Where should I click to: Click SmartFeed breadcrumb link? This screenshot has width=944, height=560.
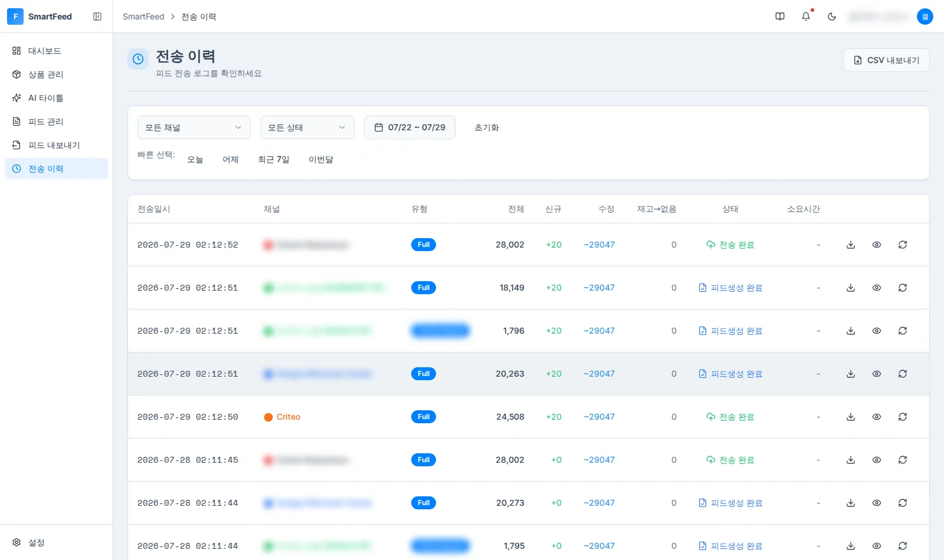pyautogui.click(x=143, y=17)
